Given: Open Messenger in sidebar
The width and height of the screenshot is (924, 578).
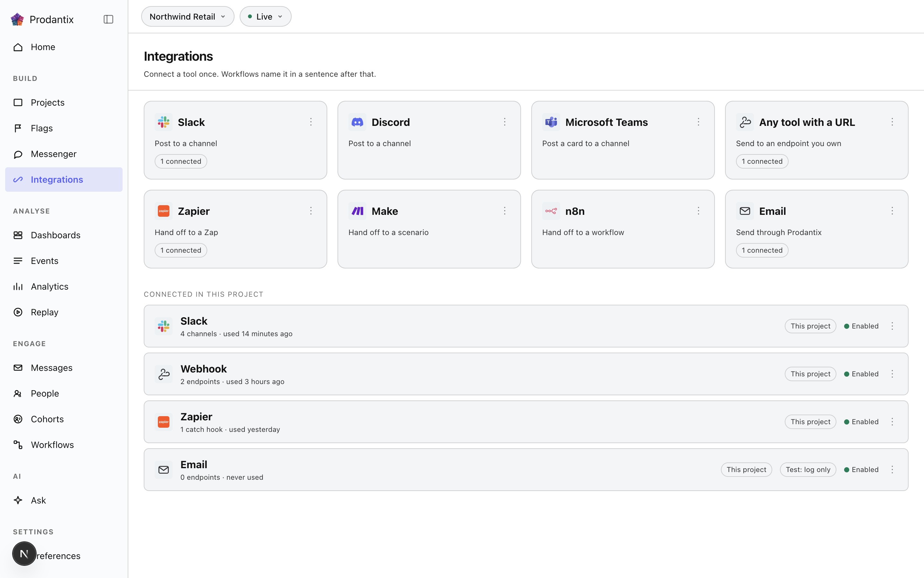Looking at the screenshot, I should click(64, 154).
